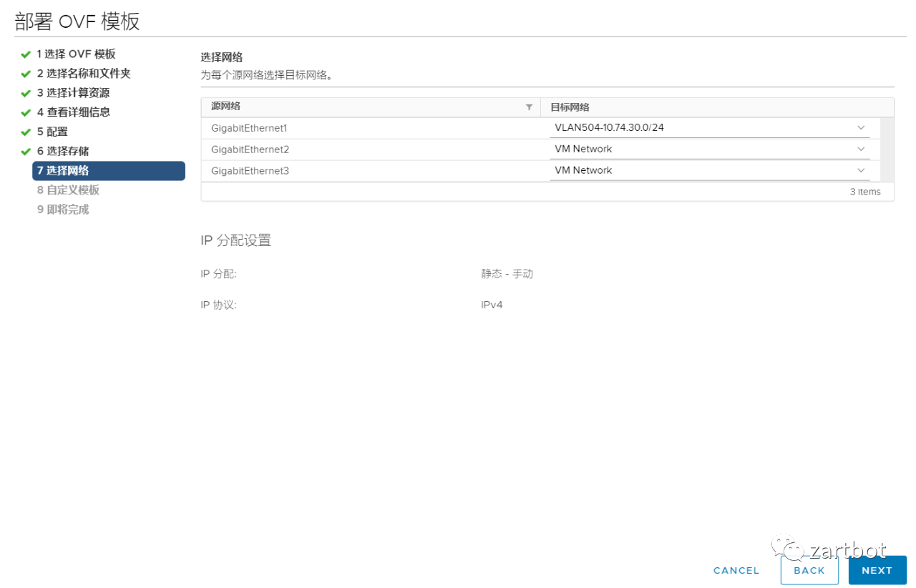The width and height of the screenshot is (916, 588).
Task: Filter the 源网络 column with funnel icon
Action: [x=530, y=107]
